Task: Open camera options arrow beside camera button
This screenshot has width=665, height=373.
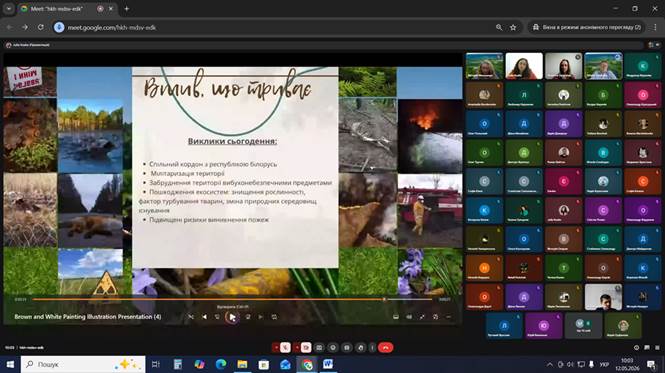Action: 297,348
